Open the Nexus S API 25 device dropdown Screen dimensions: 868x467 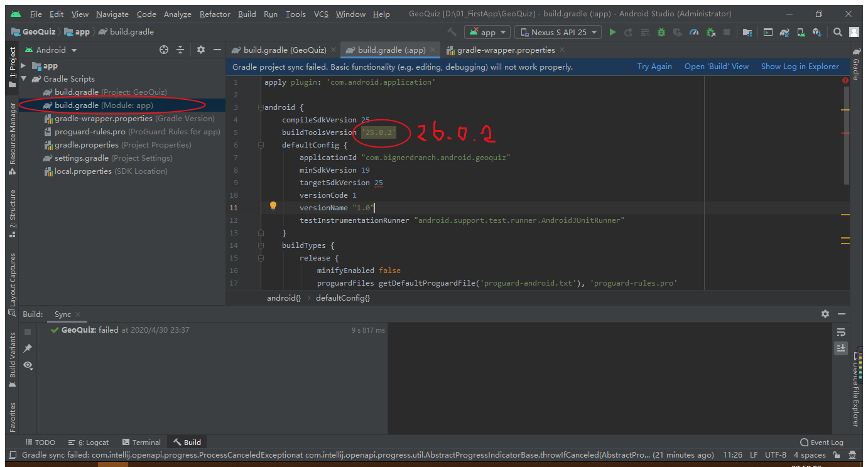click(558, 32)
